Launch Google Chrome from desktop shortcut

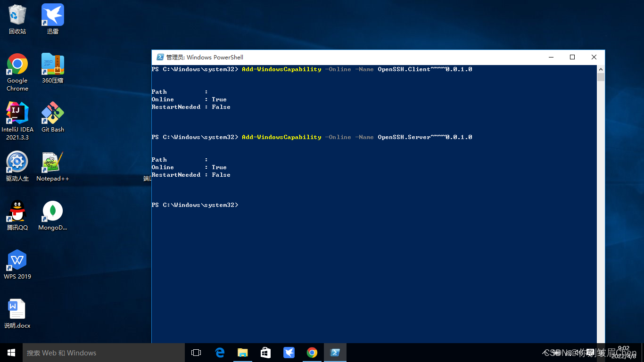pyautogui.click(x=17, y=64)
